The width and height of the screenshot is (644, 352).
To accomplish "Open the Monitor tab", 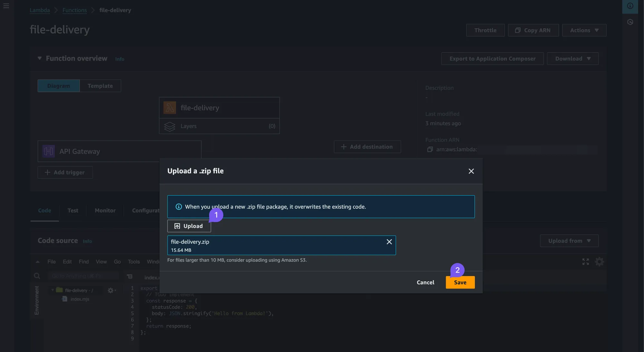I will click(x=105, y=210).
